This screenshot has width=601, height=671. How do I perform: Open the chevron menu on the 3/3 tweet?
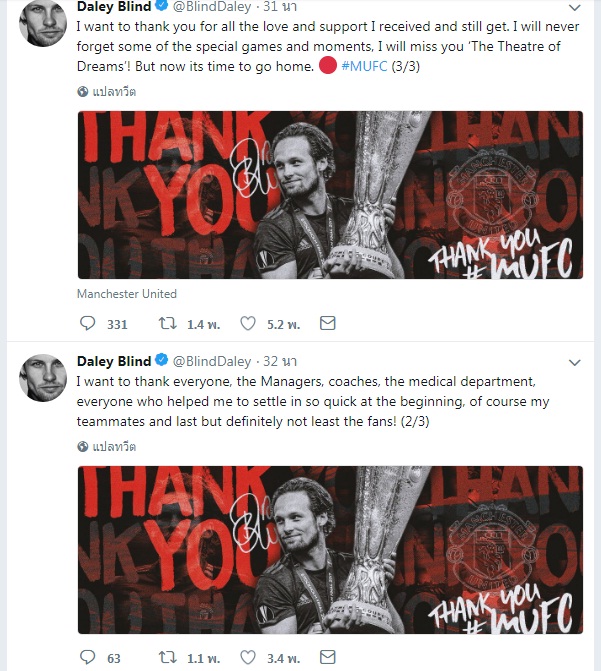coord(574,7)
